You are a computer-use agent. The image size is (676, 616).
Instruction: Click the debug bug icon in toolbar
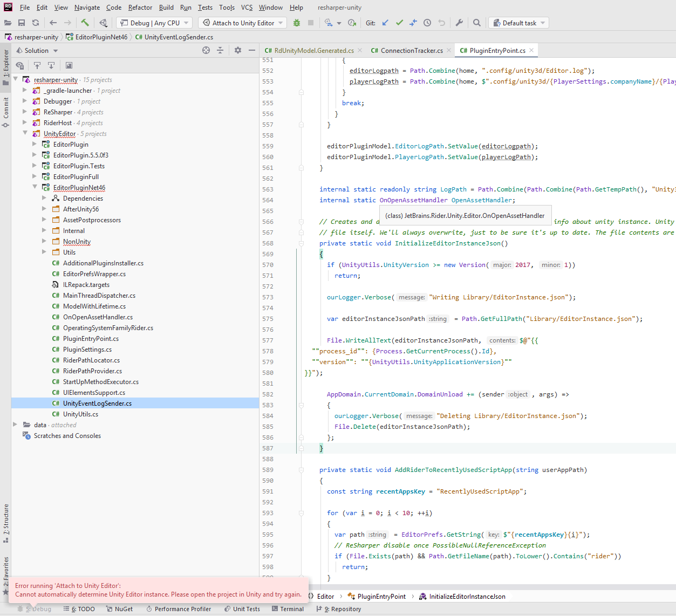pos(297,23)
